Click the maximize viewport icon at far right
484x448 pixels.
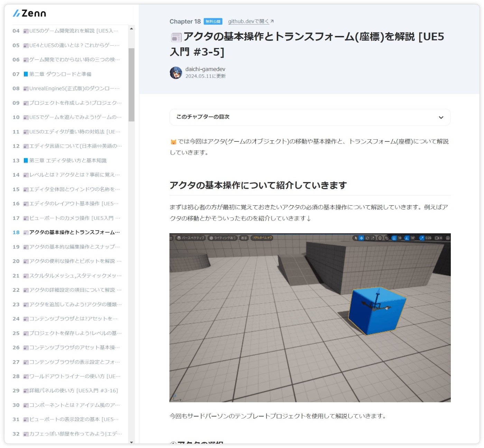tap(448, 238)
